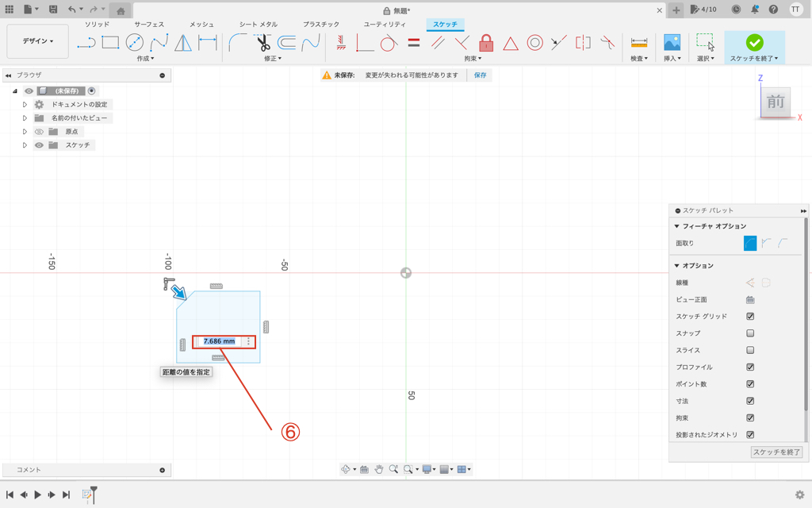Click the Pan hand tool
The image size is (812, 508).
point(379,469)
